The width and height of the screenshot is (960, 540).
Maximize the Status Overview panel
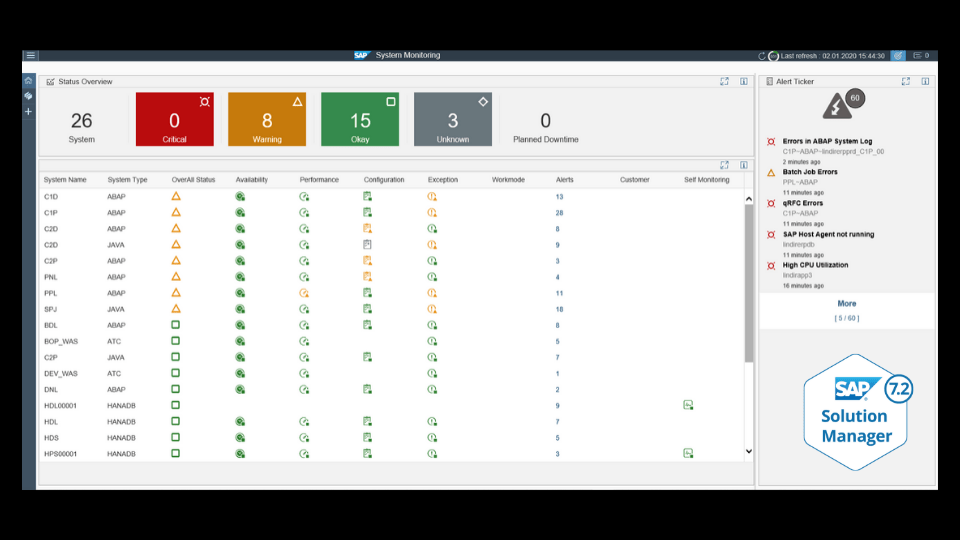tap(724, 82)
